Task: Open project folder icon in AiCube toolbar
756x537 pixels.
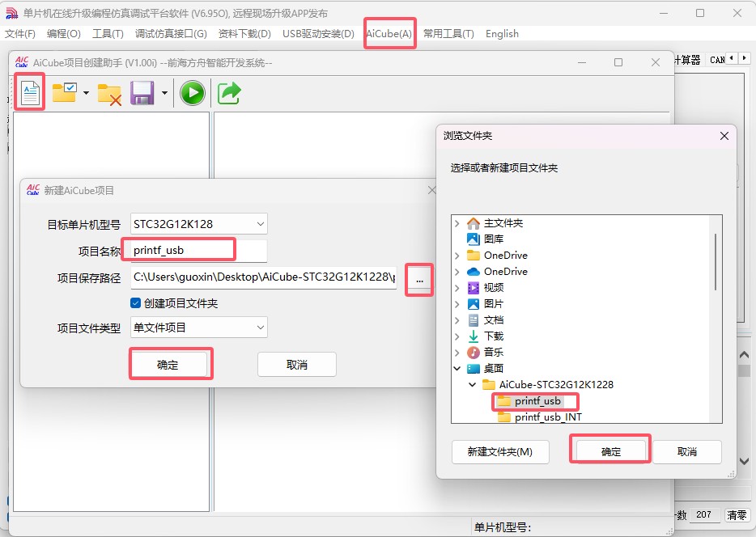Action: click(64, 92)
